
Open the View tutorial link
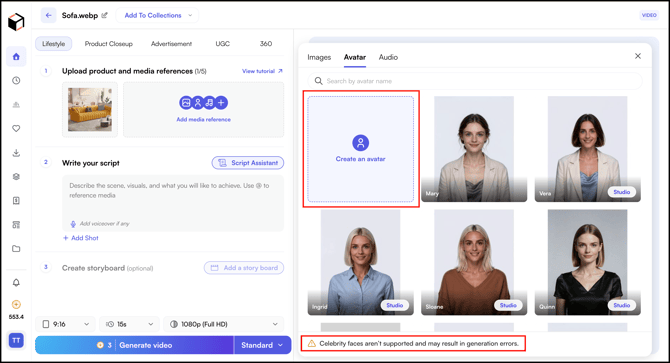pyautogui.click(x=262, y=71)
